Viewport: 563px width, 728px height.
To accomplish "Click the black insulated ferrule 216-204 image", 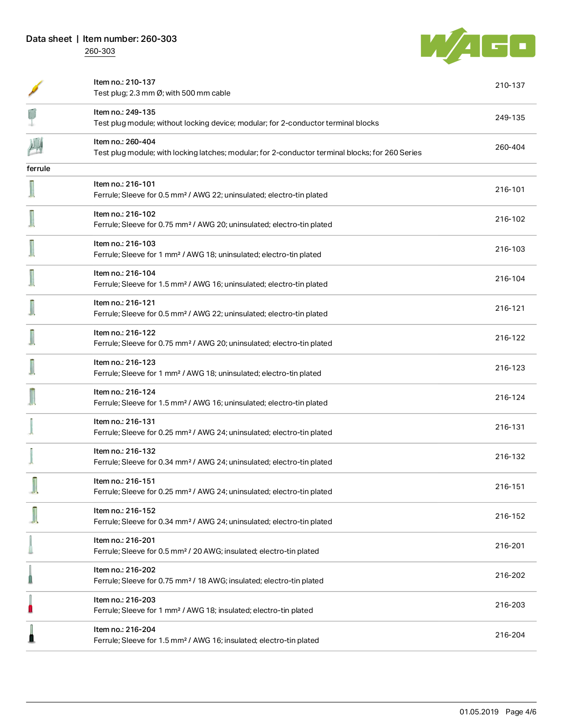I will pyautogui.click(x=31, y=634).
